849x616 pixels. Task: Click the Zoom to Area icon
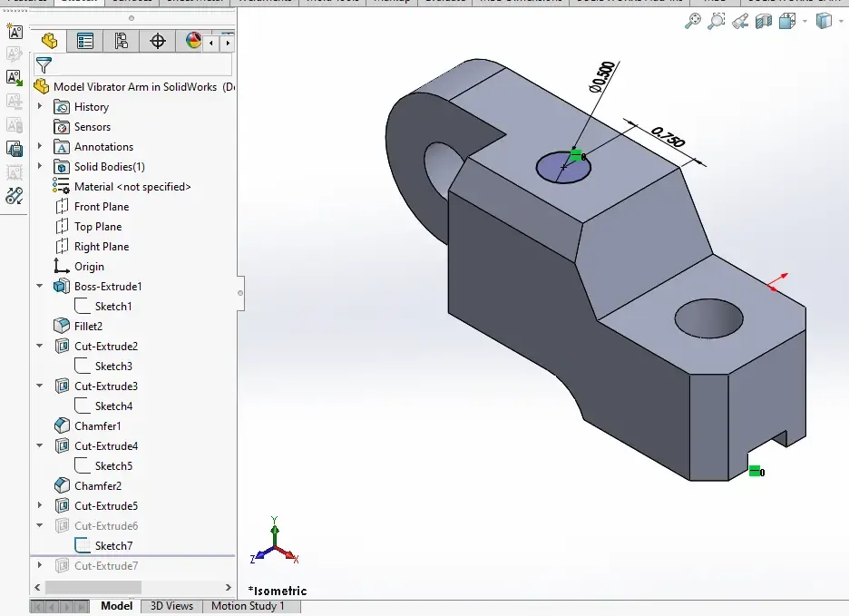(716, 21)
